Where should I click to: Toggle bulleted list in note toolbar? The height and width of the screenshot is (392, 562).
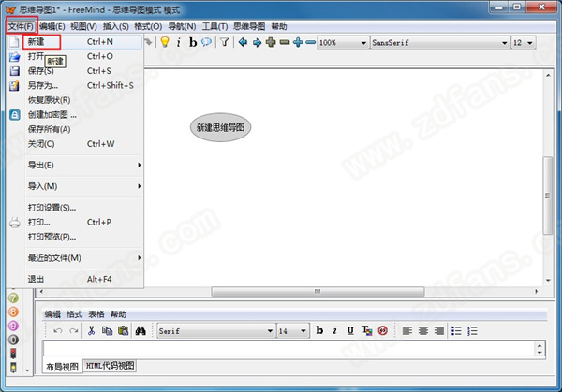coord(456,331)
